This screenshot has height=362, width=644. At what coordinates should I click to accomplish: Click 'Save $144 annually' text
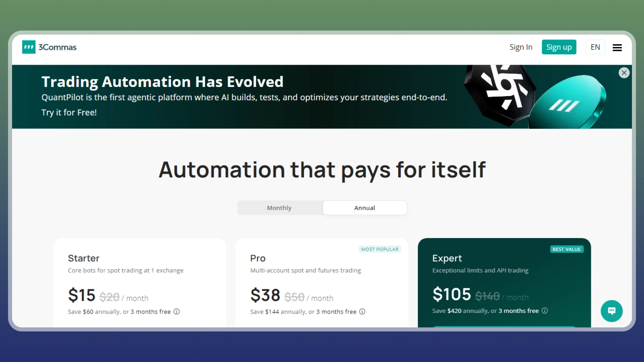(278, 312)
